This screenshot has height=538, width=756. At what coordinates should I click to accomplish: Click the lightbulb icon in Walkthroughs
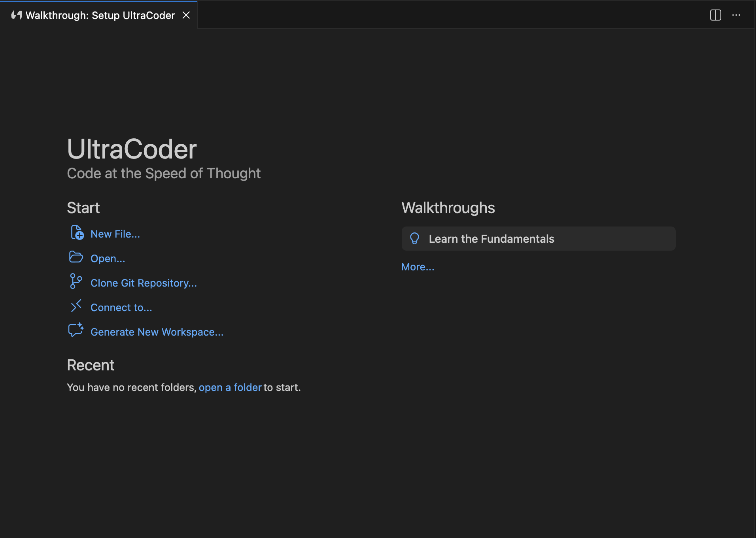pos(414,238)
